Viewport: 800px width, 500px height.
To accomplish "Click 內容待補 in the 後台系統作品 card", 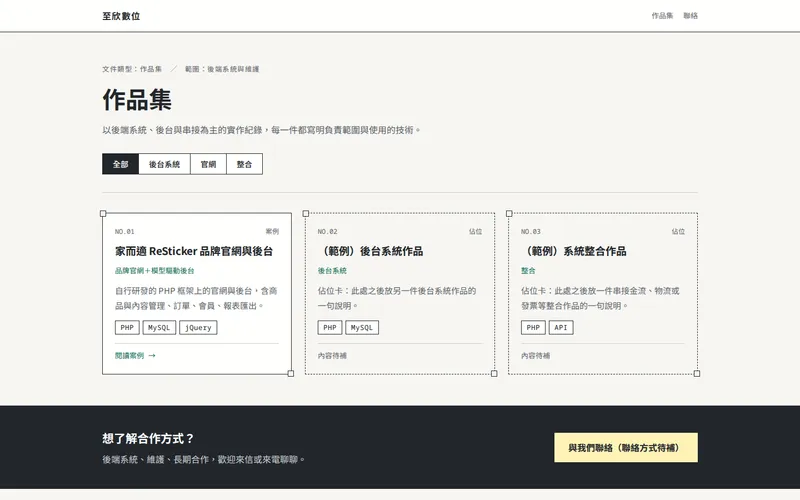I will [332, 356].
